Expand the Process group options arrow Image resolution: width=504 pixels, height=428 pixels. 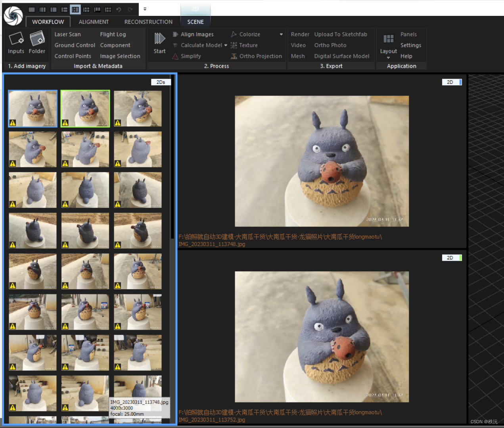pos(281,35)
